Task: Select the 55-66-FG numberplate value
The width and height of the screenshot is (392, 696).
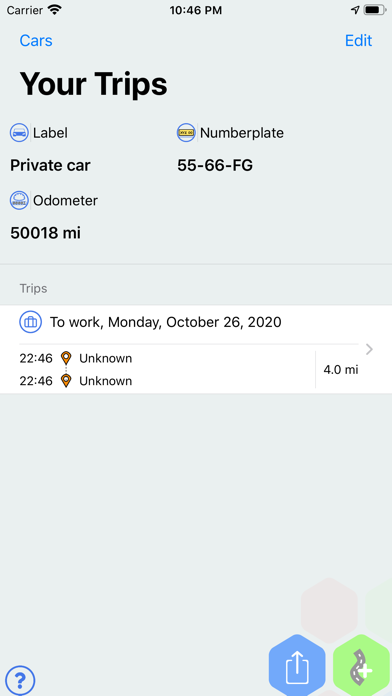Action: (215, 166)
